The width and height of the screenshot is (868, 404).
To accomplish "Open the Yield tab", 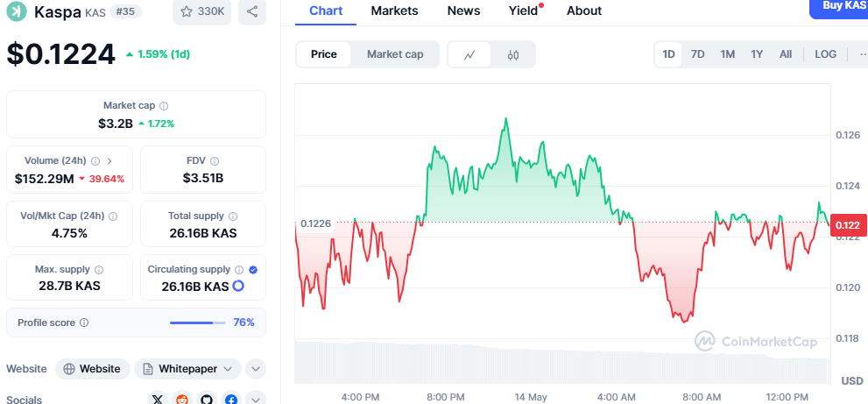I will pyautogui.click(x=523, y=11).
